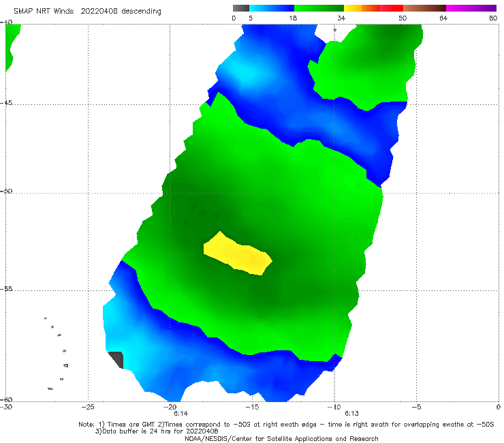Click the NOAA/NESDIS credit line
The width and height of the screenshot is (504, 443).
tap(281, 439)
